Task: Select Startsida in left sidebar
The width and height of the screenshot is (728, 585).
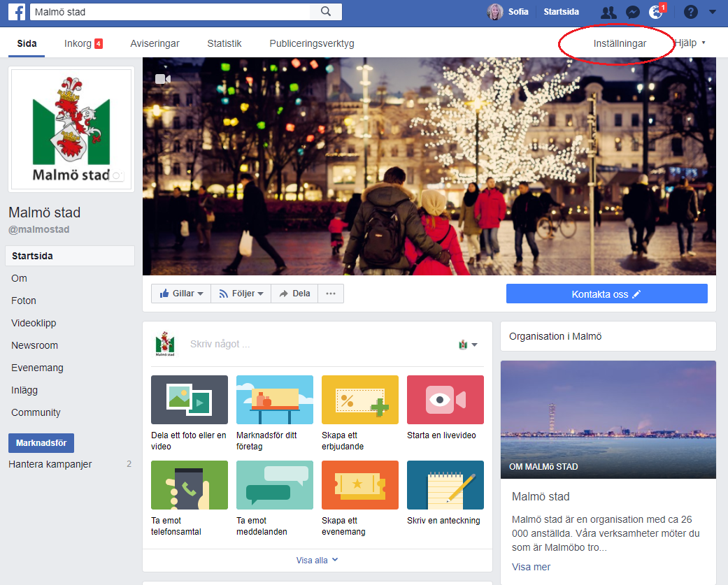Action: [x=70, y=256]
